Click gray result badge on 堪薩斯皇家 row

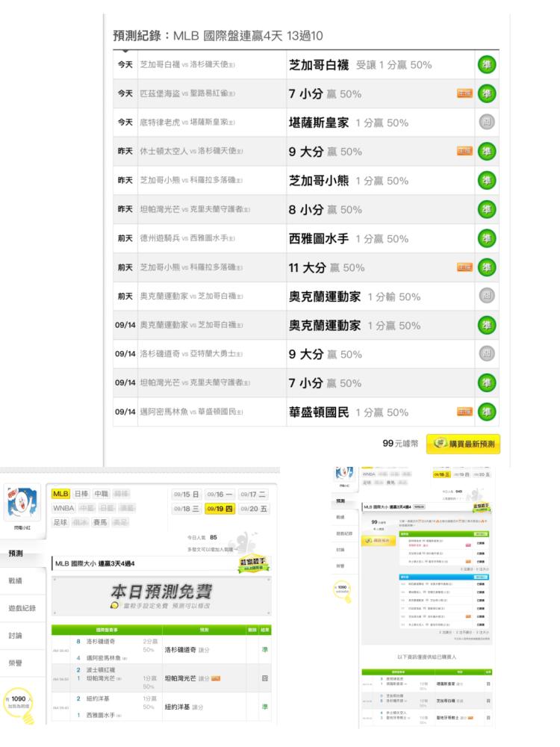click(487, 123)
